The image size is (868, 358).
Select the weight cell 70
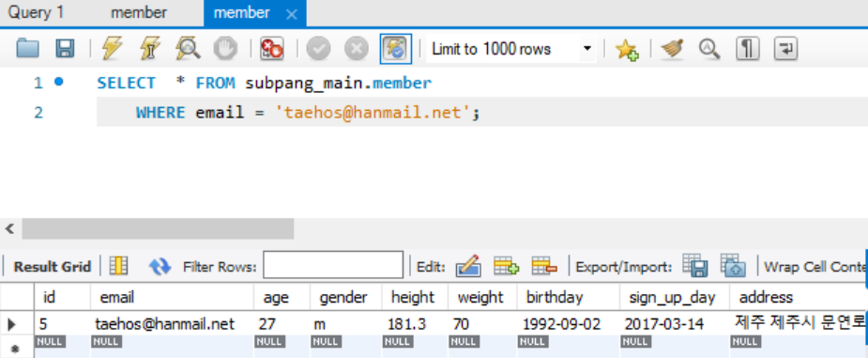(x=482, y=323)
